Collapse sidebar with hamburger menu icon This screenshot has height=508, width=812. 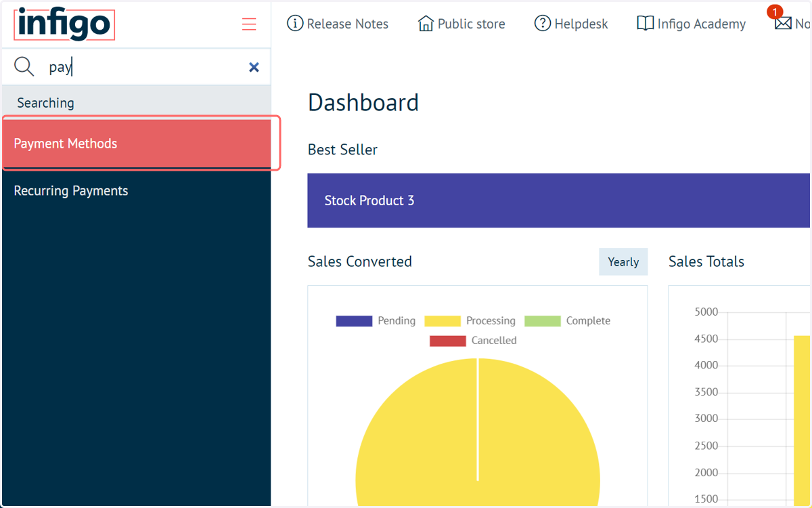pyautogui.click(x=249, y=24)
